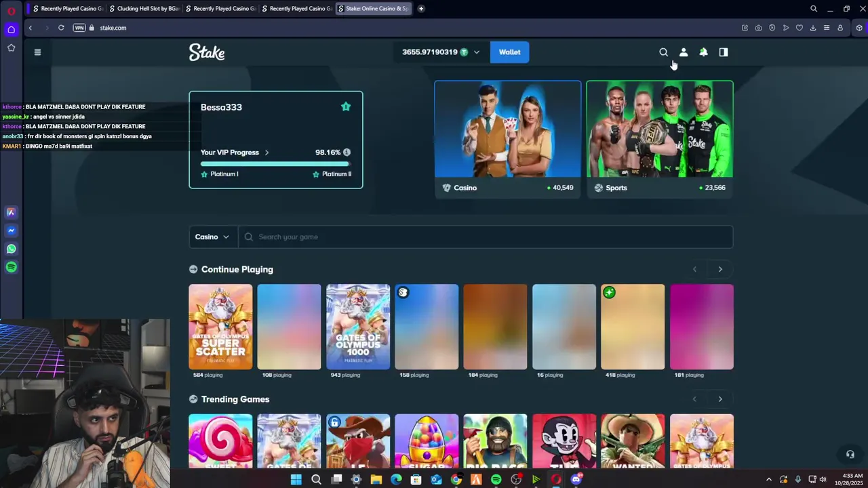Open the notifications bell
Screen dimensions: 868x488
[x=703, y=52]
